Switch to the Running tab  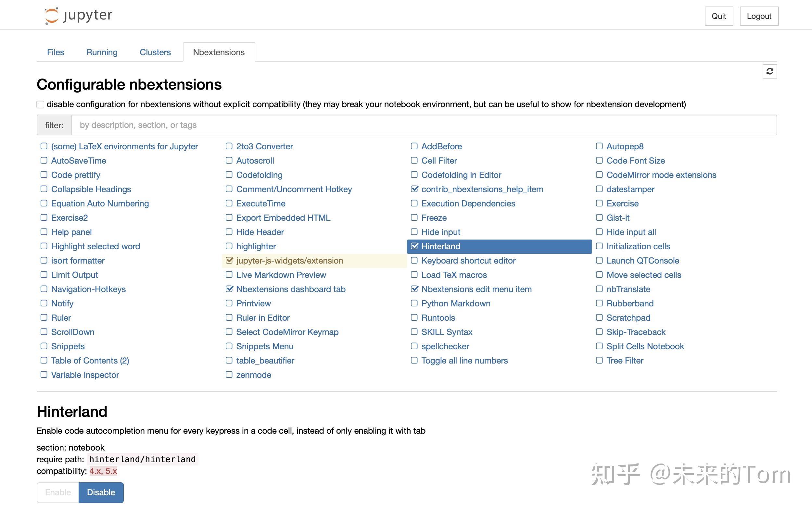click(102, 52)
